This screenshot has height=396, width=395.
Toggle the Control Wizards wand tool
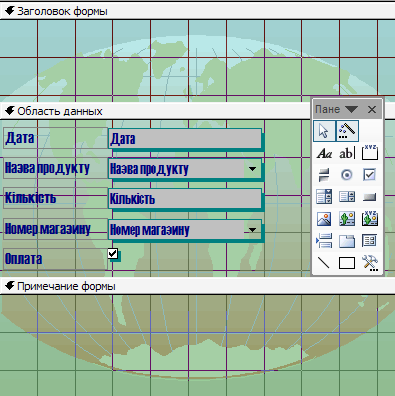point(347,131)
